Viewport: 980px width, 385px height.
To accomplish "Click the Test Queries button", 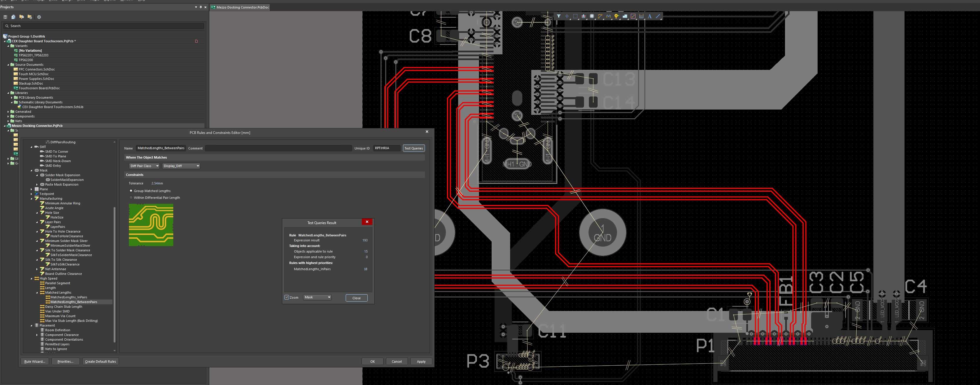I will click(413, 148).
